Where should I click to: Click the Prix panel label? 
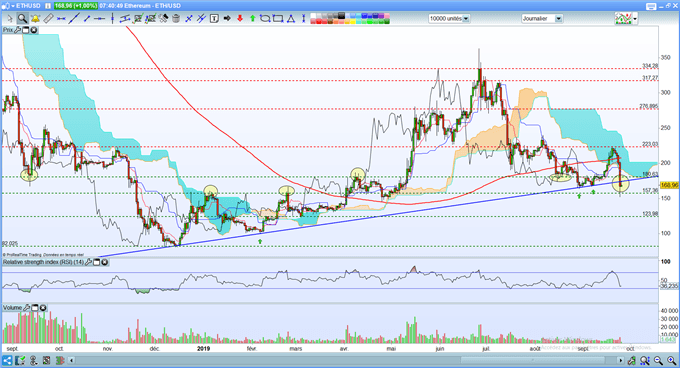tap(8, 30)
